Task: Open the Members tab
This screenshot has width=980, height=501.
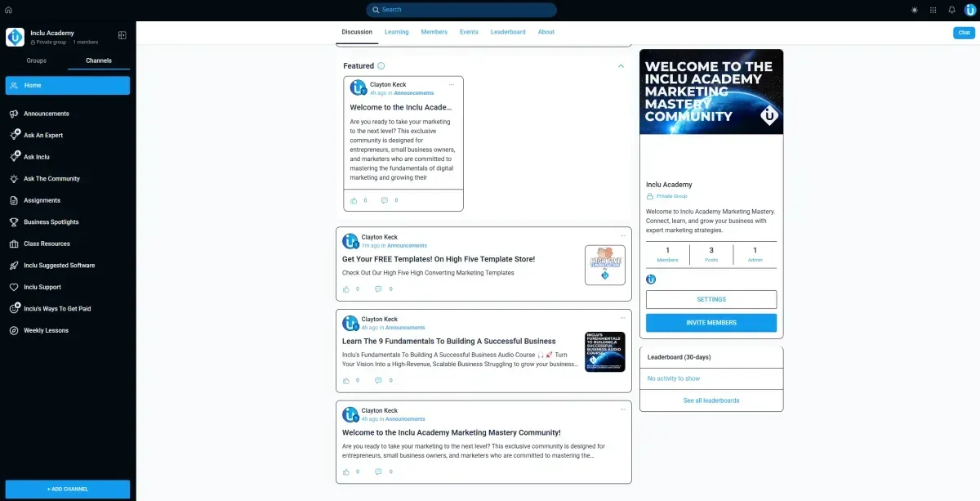Action: [434, 32]
